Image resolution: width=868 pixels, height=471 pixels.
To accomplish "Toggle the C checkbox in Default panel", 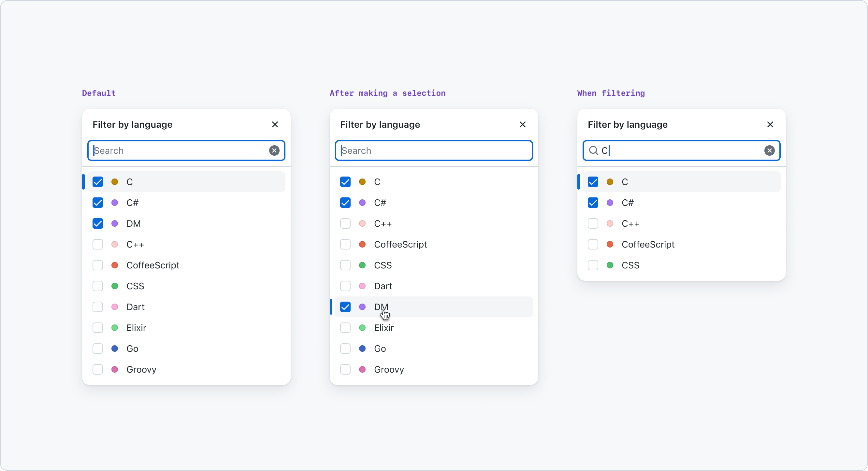I will click(x=97, y=181).
